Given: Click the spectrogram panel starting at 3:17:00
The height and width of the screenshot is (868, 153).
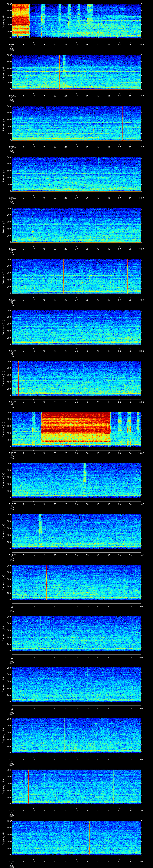Looking at the screenshot, I should click(x=76, y=838).
